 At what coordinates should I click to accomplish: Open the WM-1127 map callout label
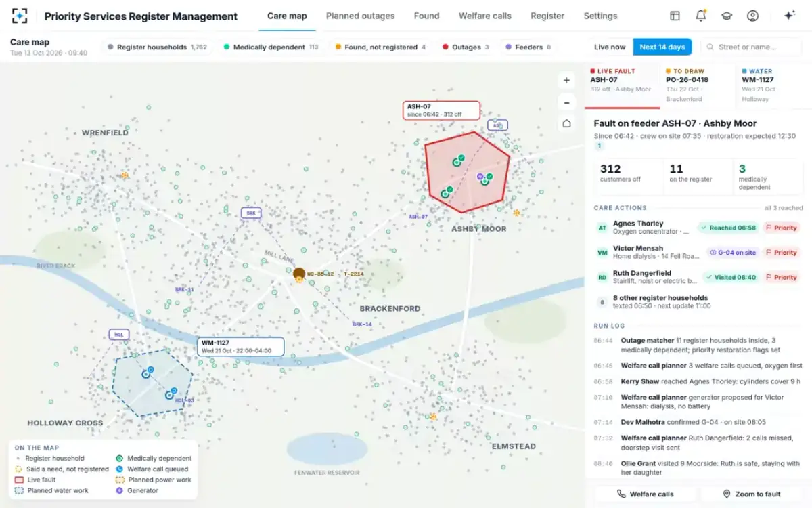coord(241,347)
